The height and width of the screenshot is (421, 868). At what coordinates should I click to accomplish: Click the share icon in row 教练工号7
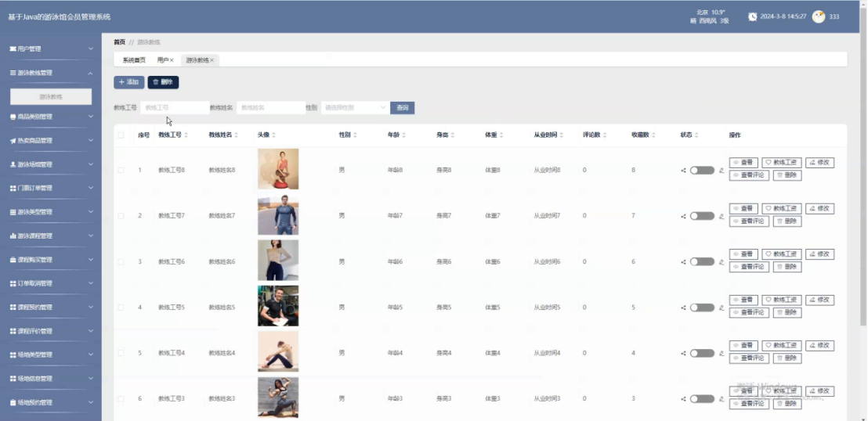tap(683, 216)
